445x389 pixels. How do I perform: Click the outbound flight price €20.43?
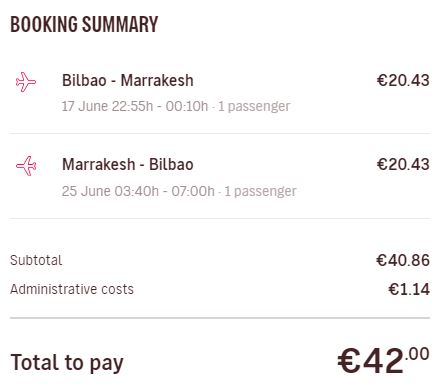(403, 80)
